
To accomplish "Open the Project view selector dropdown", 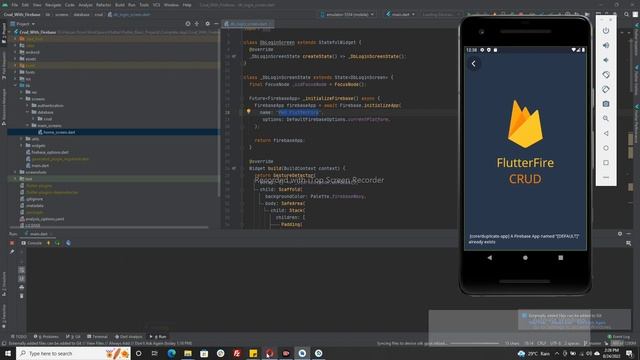I will [23, 24].
